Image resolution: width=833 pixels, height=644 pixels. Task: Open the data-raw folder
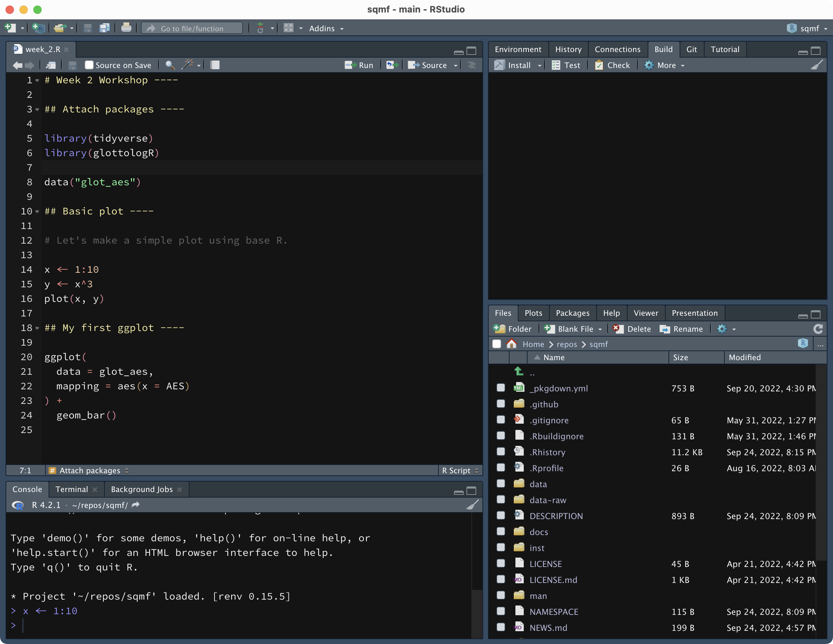point(548,500)
